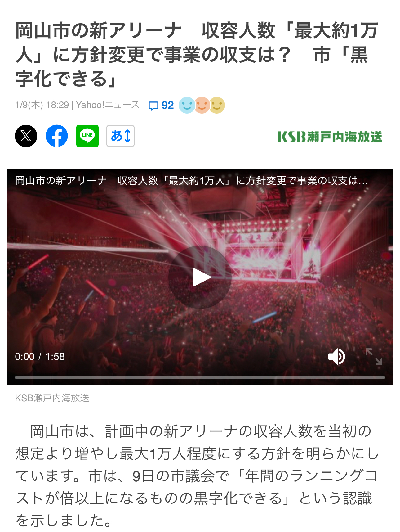This screenshot has height=532, width=400.
Task: Click the concert stage video thumbnail
Action: coord(200,277)
